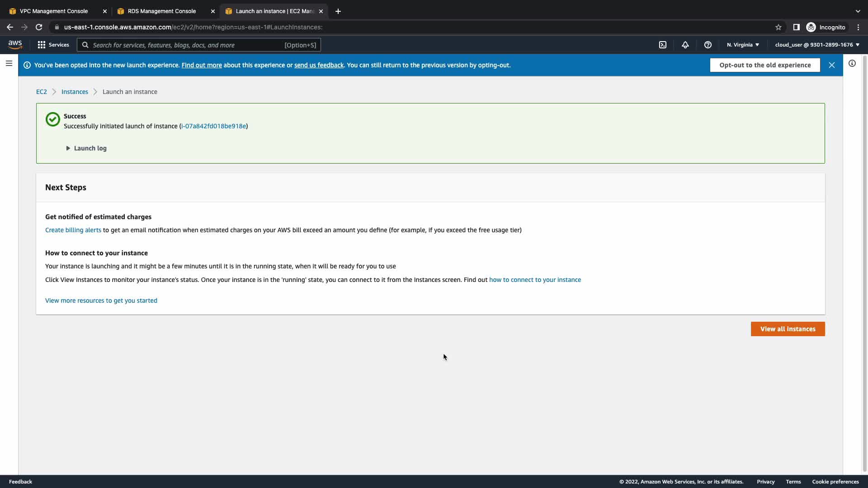Screen dimensions: 868x488
Task: Dismiss the new launch experience banner
Action: pos(832,65)
